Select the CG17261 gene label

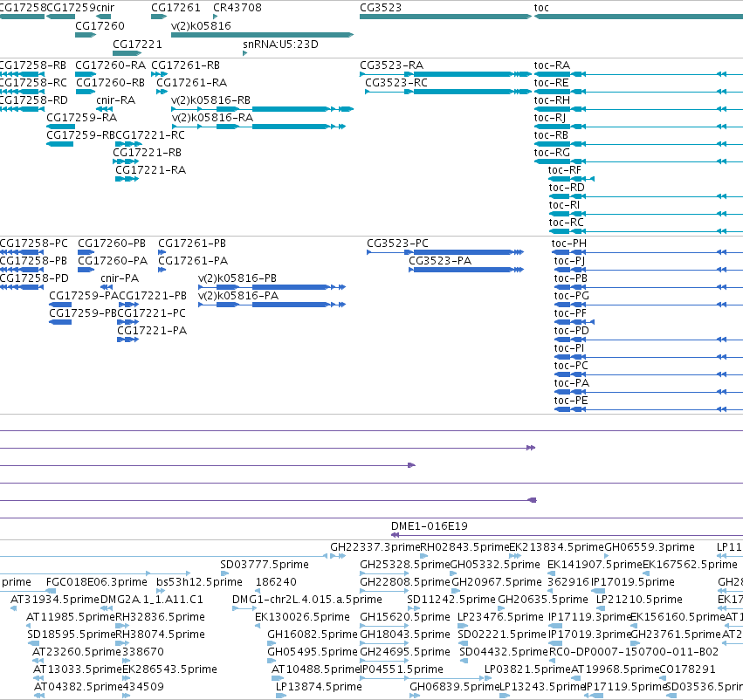[175, 8]
